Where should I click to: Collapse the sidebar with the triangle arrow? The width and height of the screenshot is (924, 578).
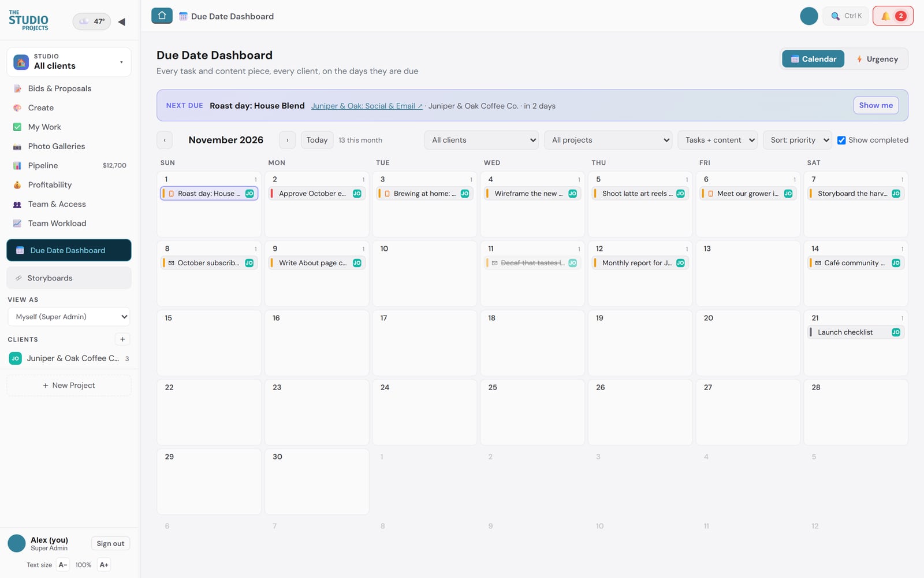tap(121, 22)
